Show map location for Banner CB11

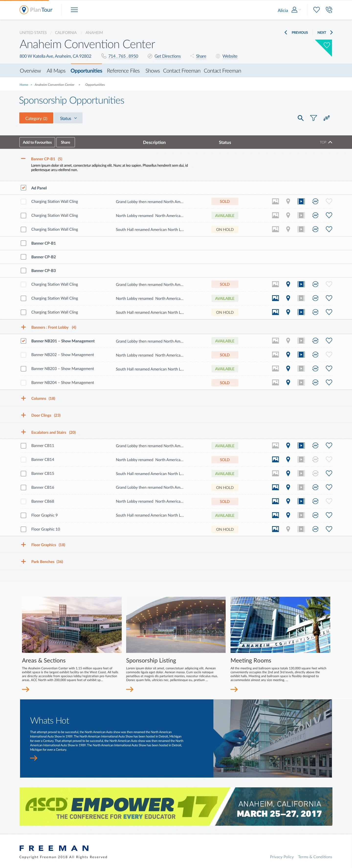click(288, 445)
